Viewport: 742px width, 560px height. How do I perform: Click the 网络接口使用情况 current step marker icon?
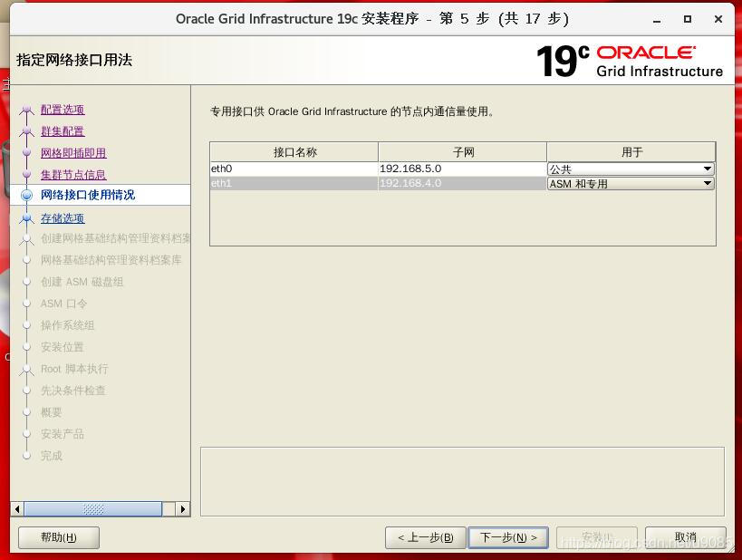27,195
